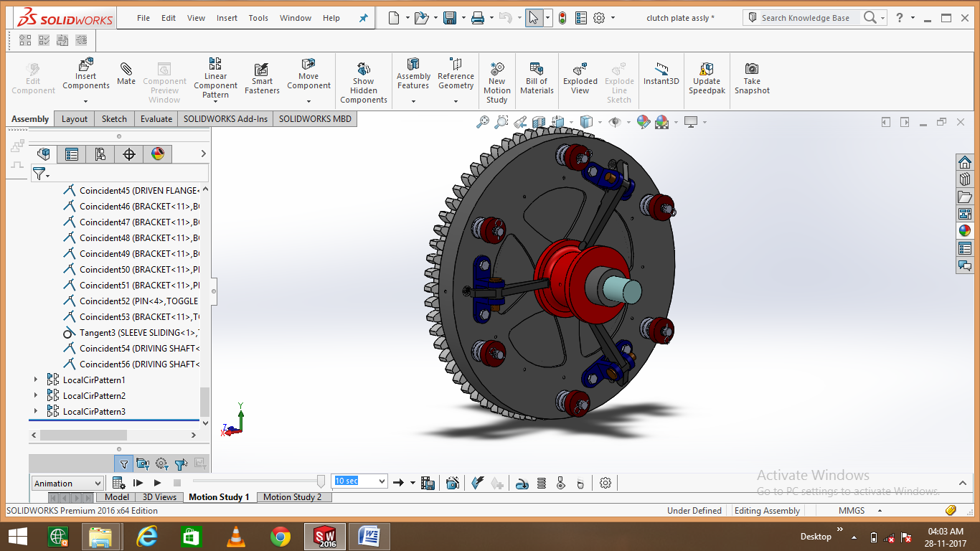The height and width of the screenshot is (551, 980).
Task: Activate the Instant3D tool
Action: [x=661, y=75]
